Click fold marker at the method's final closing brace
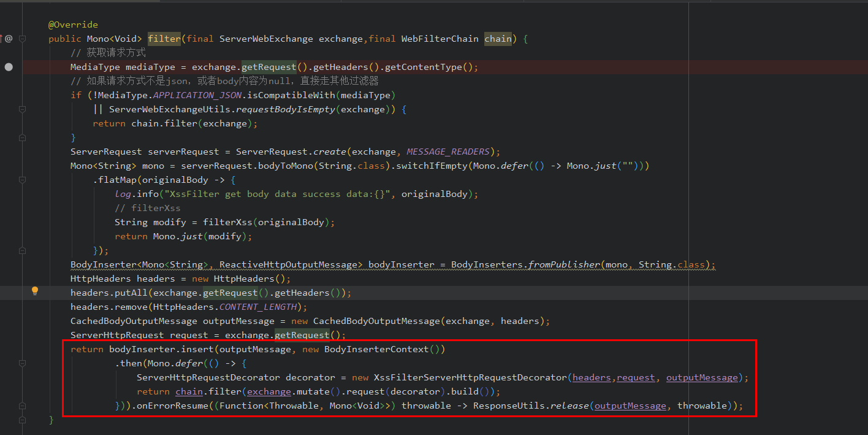868x435 pixels. 22,420
